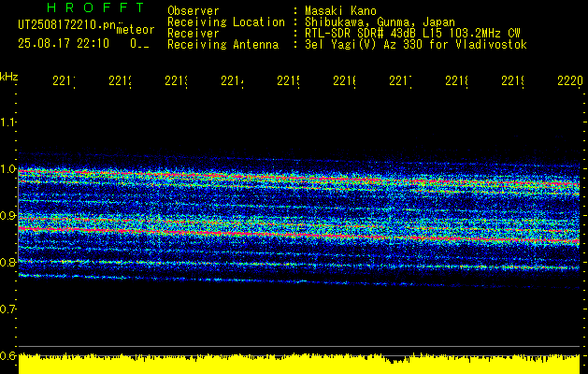This screenshot has height=374, width=588.
Task: Click the 'Receiving Antenna' label
Action: coord(222,45)
